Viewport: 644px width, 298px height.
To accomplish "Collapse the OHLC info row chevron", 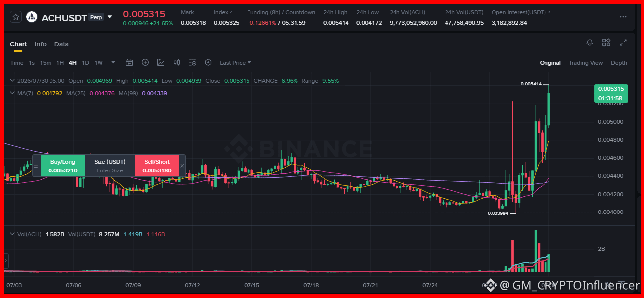I will 12,81.
